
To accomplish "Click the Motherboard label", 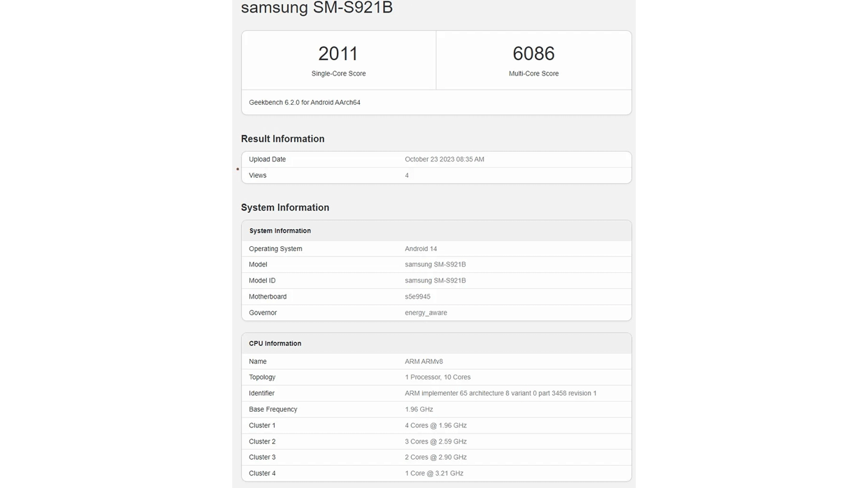I will [x=267, y=297].
